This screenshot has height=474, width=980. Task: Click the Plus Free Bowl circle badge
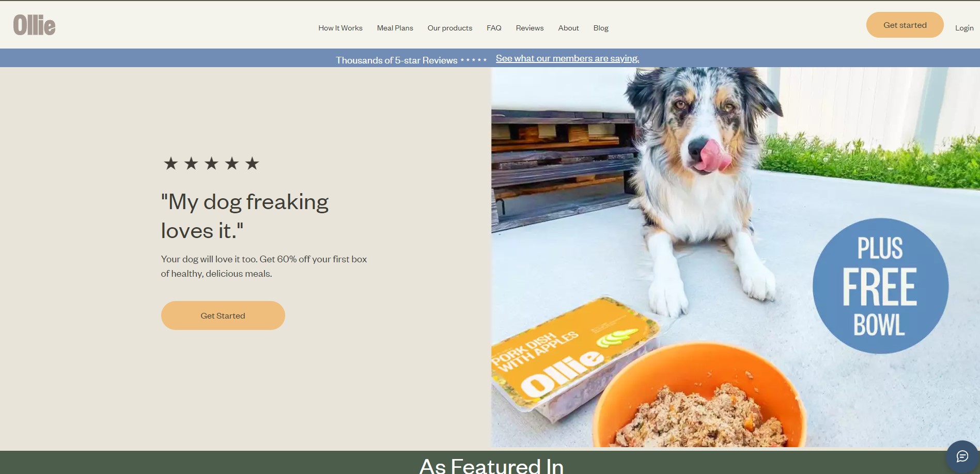click(x=880, y=286)
